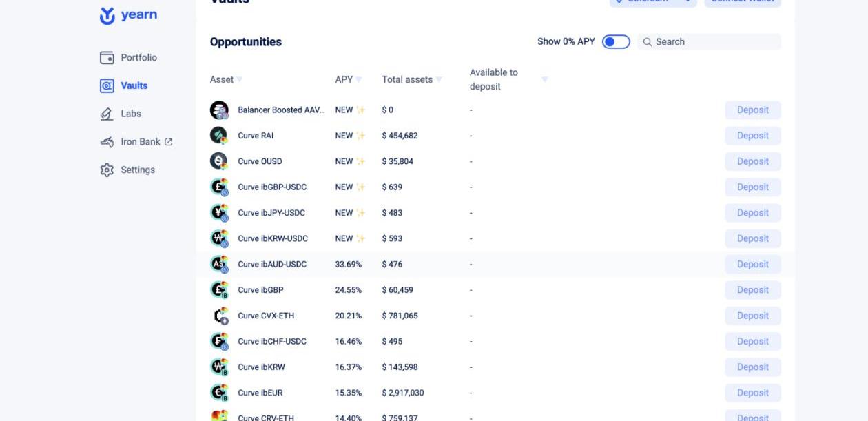Deposit into the Curve ibGBP vault
This screenshot has width=868, height=421.
753,290
